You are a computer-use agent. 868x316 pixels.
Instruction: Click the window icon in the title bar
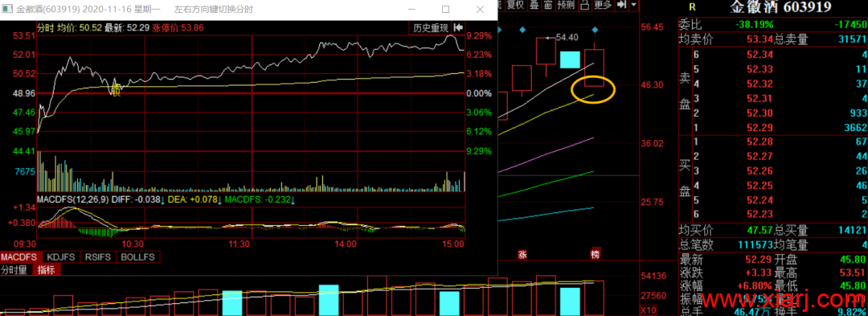(x=6, y=10)
